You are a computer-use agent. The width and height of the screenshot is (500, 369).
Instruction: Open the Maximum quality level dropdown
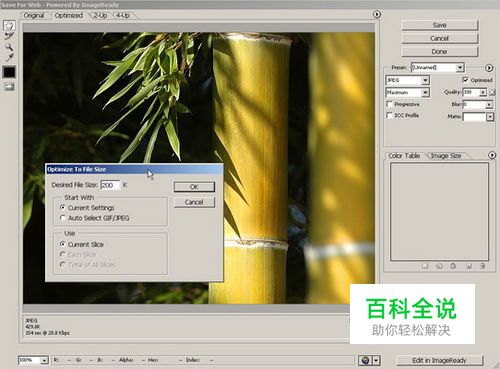tap(425, 92)
